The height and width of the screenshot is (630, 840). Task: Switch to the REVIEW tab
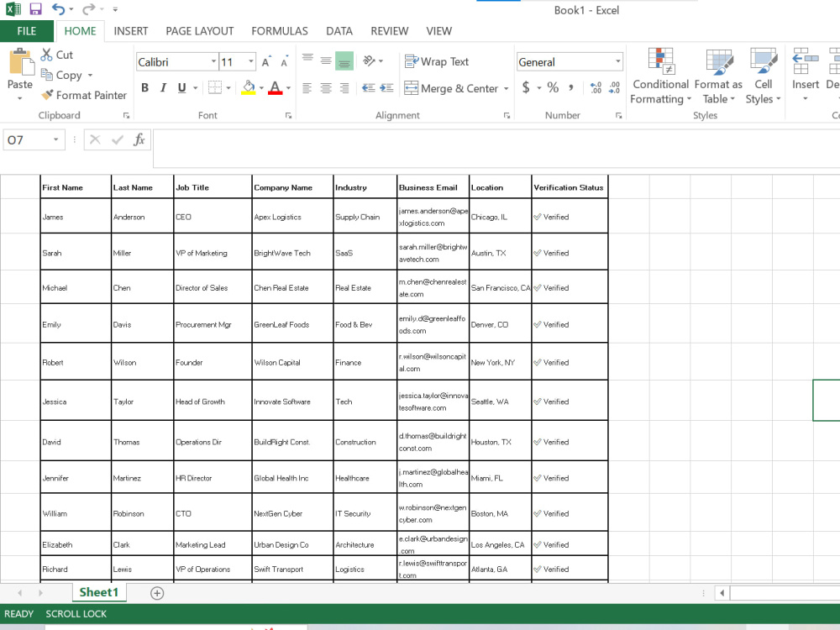(390, 31)
